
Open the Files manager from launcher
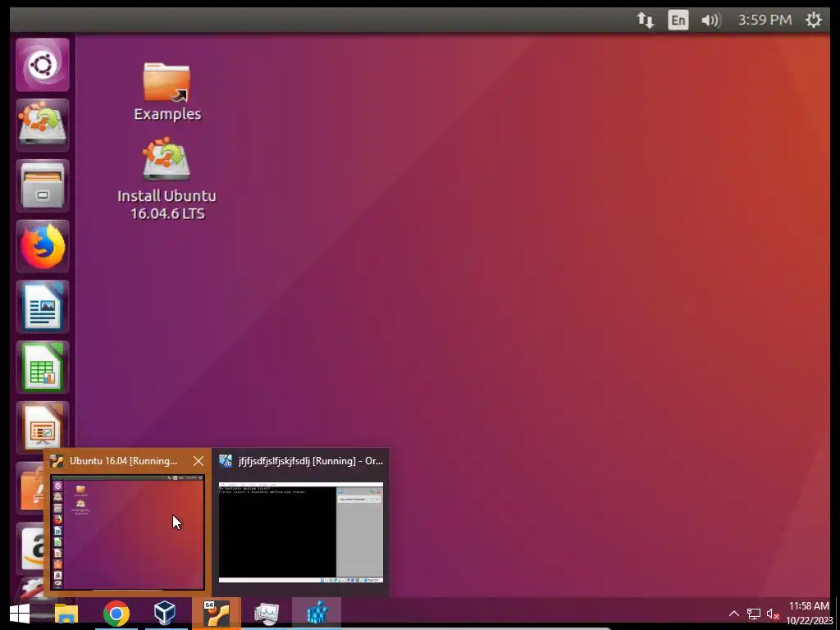pyautogui.click(x=43, y=185)
